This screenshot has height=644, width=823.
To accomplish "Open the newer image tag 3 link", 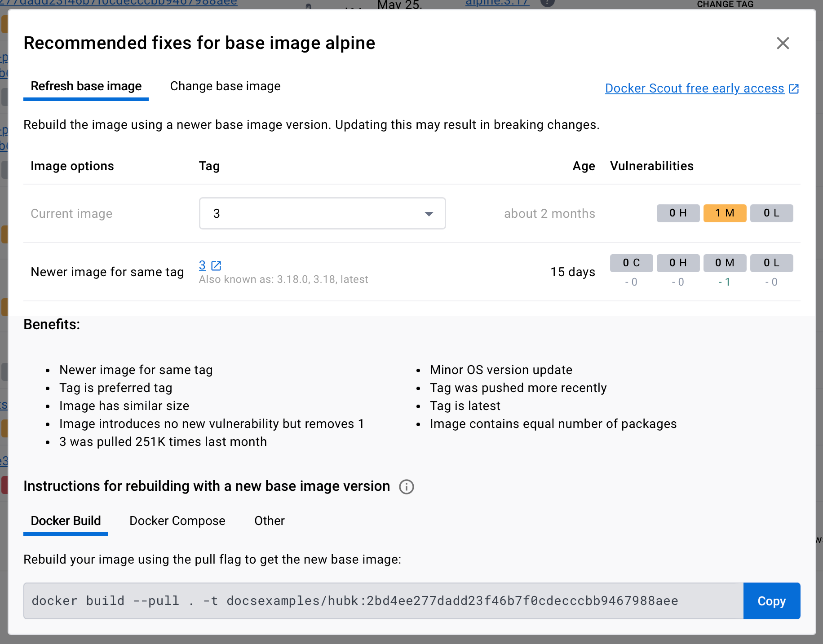I will point(202,265).
